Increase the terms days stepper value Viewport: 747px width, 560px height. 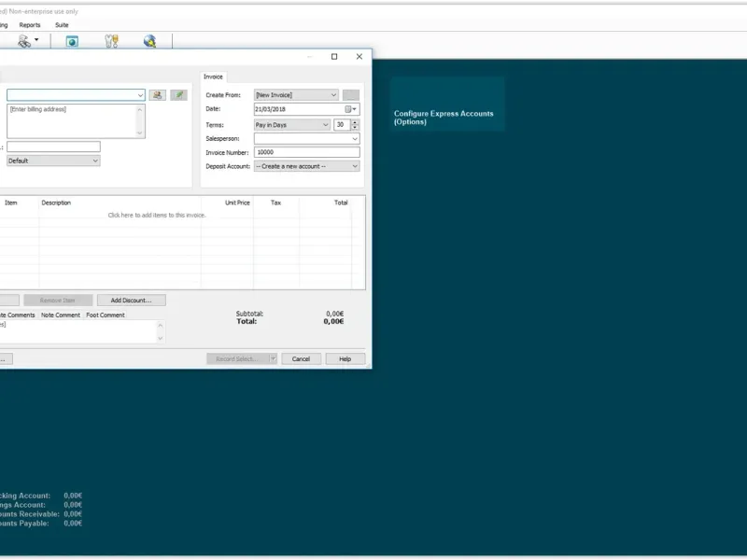pyautogui.click(x=356, y=121)
